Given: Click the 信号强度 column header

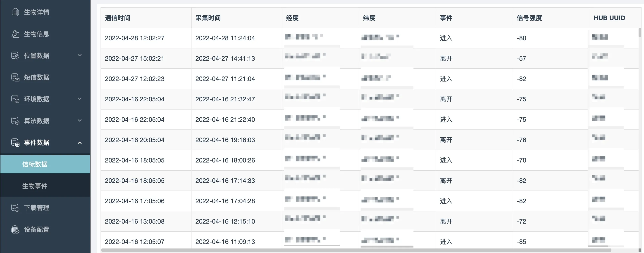Looking at the screenshot, I should (529, 18).
